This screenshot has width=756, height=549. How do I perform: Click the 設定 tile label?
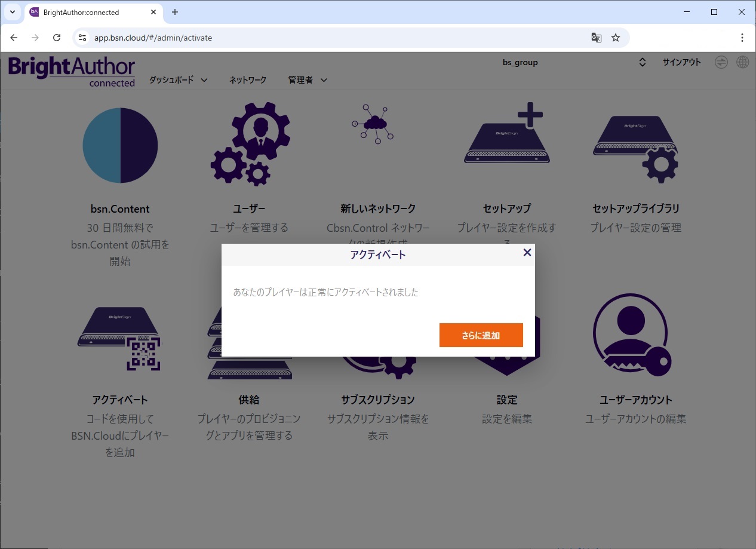tap(507, 400)
